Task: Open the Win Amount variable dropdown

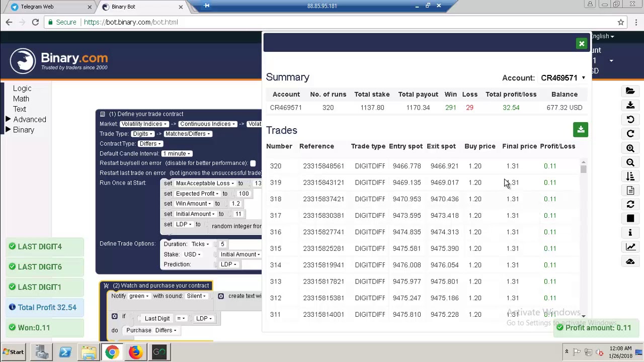Action: (193, 204)
